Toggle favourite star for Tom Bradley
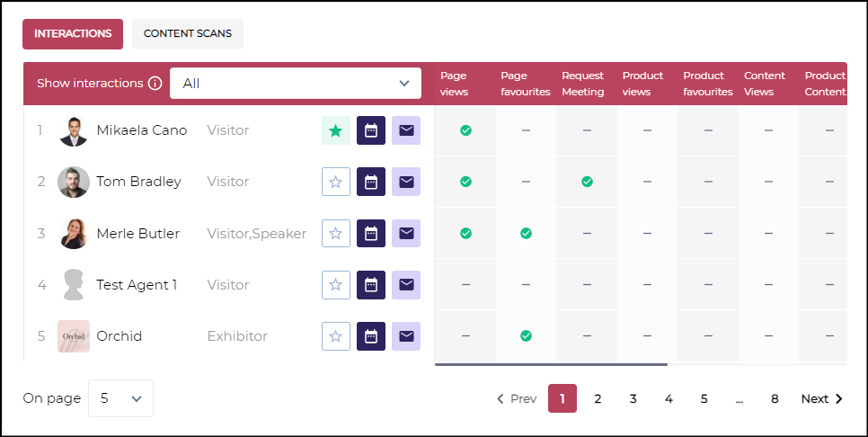The width and height of the screenshot is (868, 437). [336, 182]
